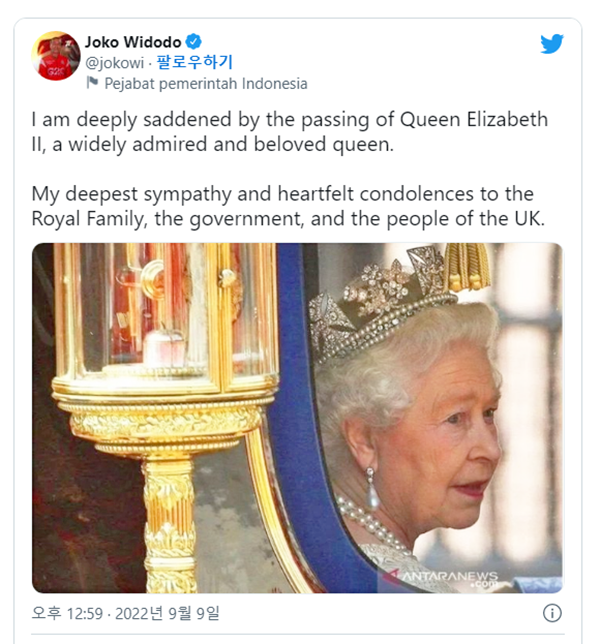Click the 2022년 9월 9일 date
Image resolution: width=600 pixels, height=644 pixels.
tap(167, 613)
